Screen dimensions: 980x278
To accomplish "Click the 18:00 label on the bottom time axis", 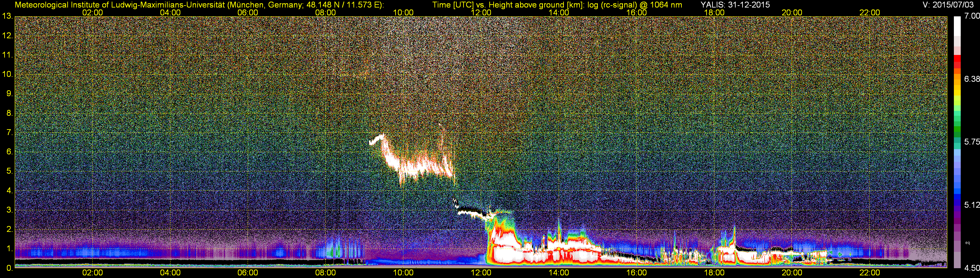I will tap(714, 273).
